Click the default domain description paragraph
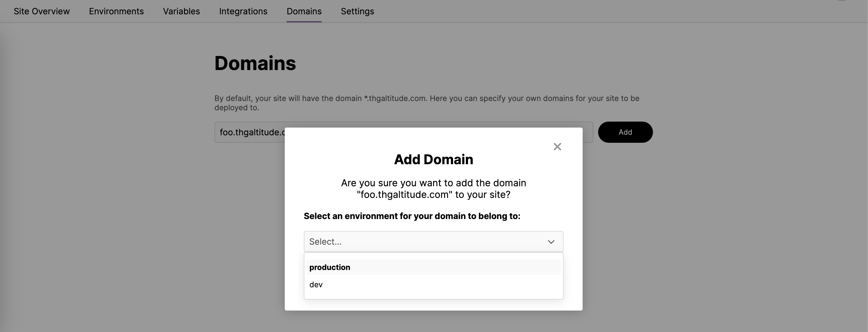This screenshot has height=332, width=868. pos(427,103)
